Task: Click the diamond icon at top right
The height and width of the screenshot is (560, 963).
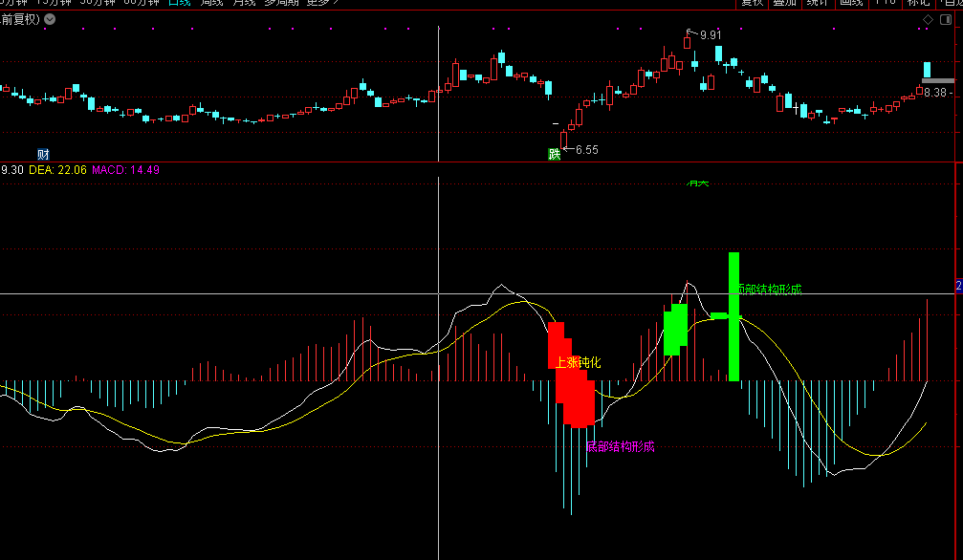Action: click(x=926, y=20)
